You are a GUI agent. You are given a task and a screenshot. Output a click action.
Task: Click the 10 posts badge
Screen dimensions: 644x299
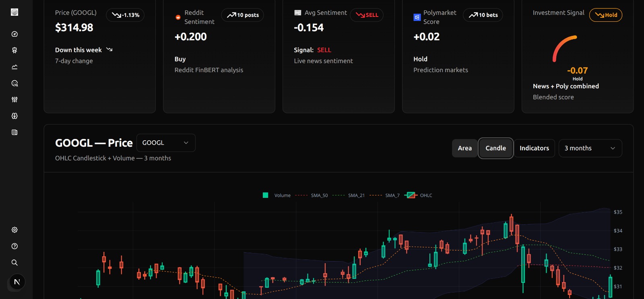click(242, 15)
